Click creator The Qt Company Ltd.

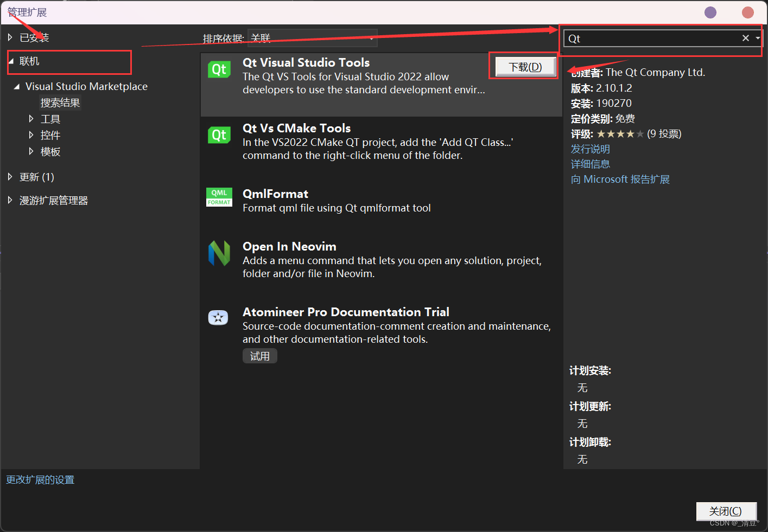coord(655,72)
